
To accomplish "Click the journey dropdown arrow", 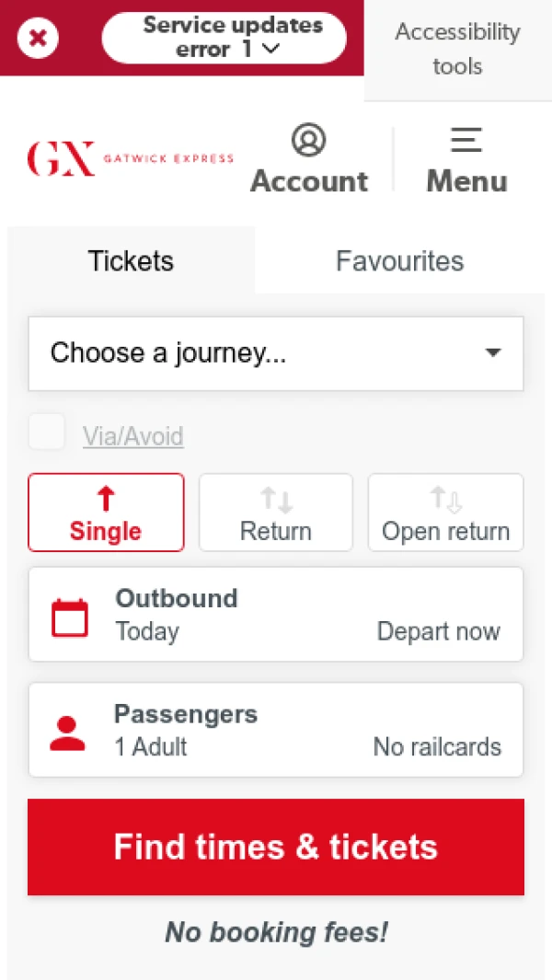I will pos(493,353).
